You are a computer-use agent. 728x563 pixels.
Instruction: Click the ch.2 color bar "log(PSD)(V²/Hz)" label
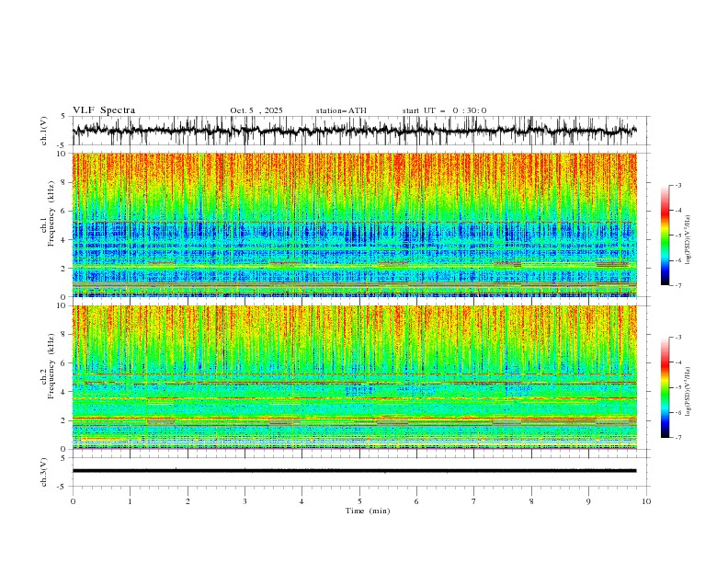coord(688,392)
